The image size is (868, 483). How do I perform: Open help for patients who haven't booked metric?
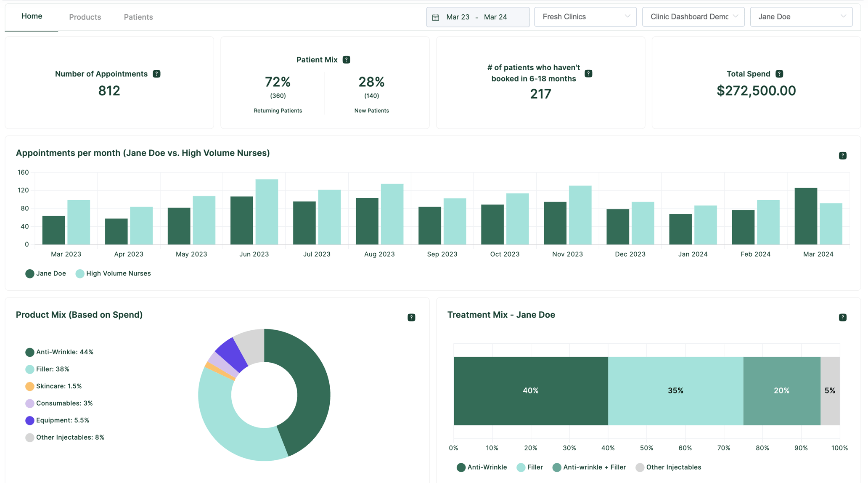coord(588,73)
